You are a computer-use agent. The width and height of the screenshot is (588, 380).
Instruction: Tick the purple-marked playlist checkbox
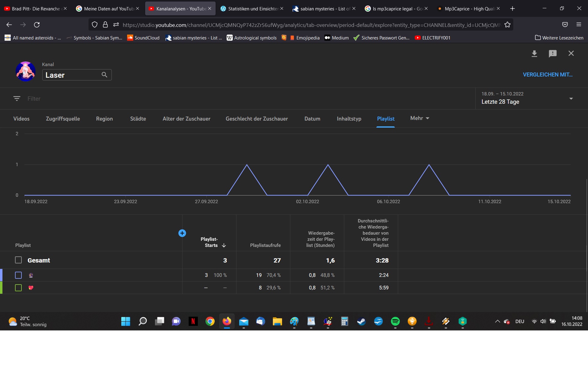(x=18, y=275)
